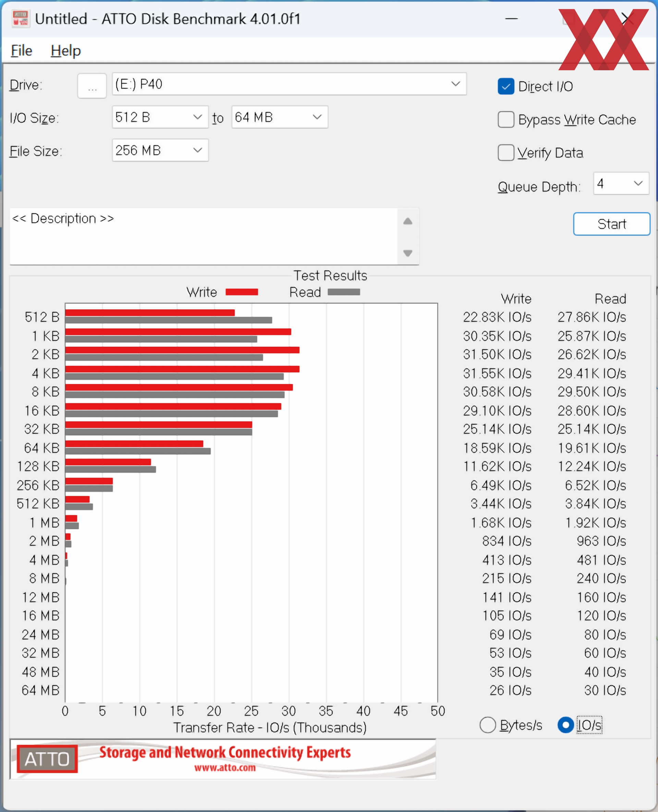Click the Start benchmark button
This screenshot has height=812, width=658.
click(611, 224)
